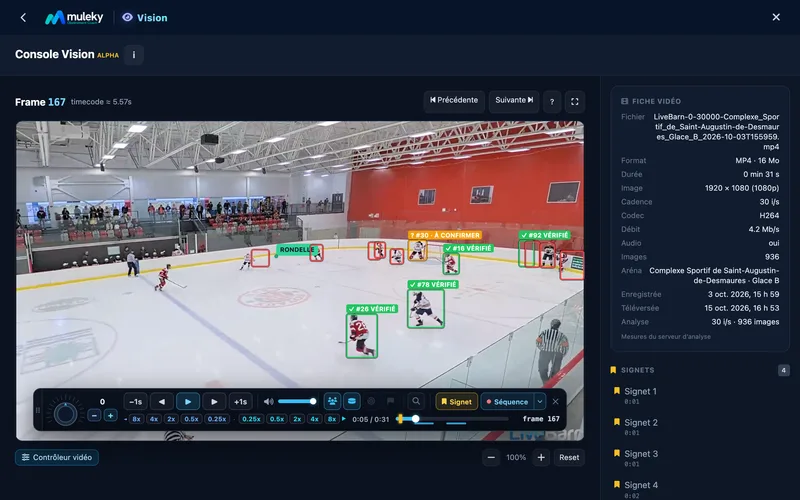This screenshot has width=800, height=500.
Task: Step one frame forward
Action: coord(214,402)
